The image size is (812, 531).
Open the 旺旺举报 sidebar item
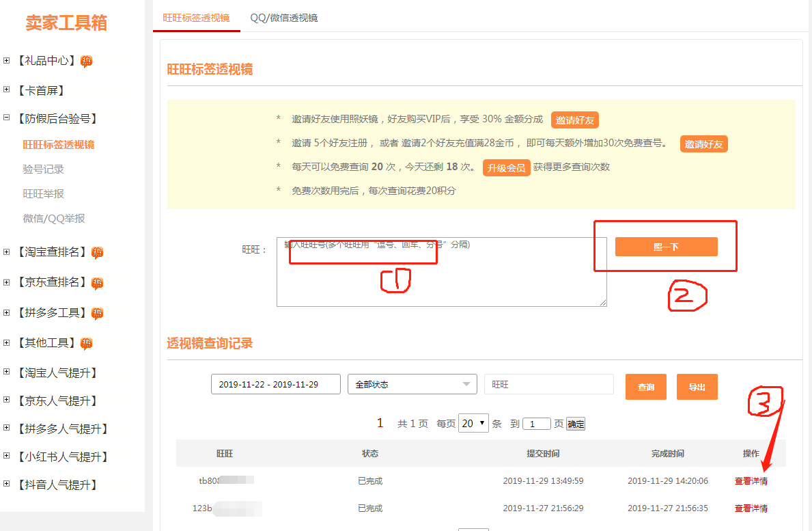44,194
